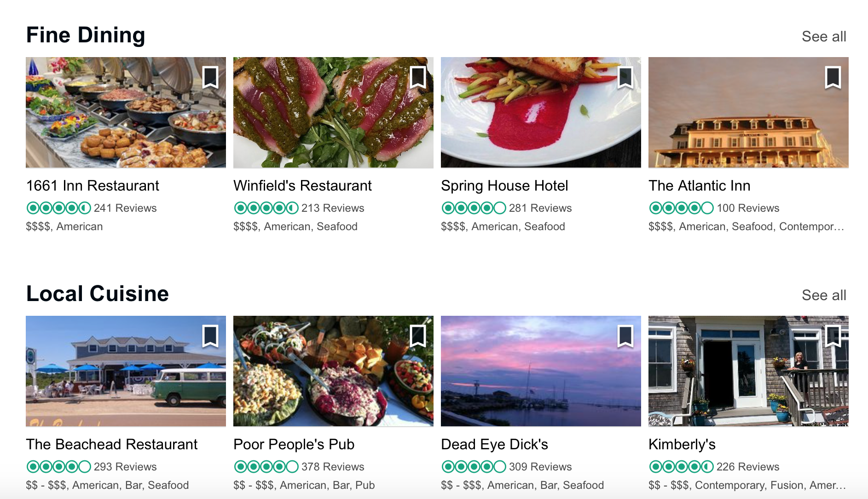
Task: Bookmark Dead Eye Dick's
Action: tap(625, 336)
